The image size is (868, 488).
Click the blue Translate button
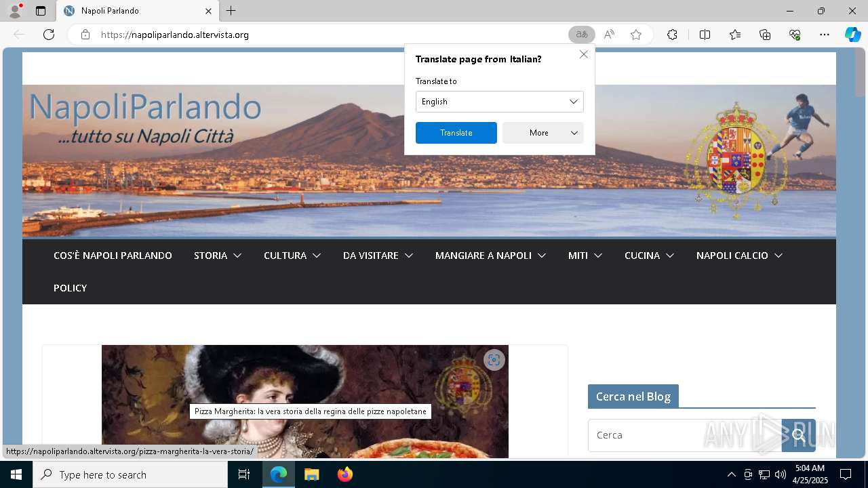456,133
